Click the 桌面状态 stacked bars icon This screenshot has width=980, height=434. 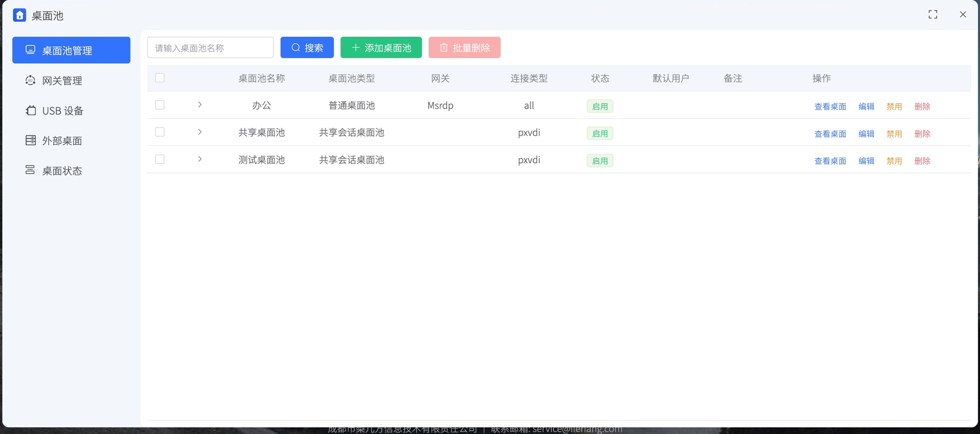(x=30, y=170)
